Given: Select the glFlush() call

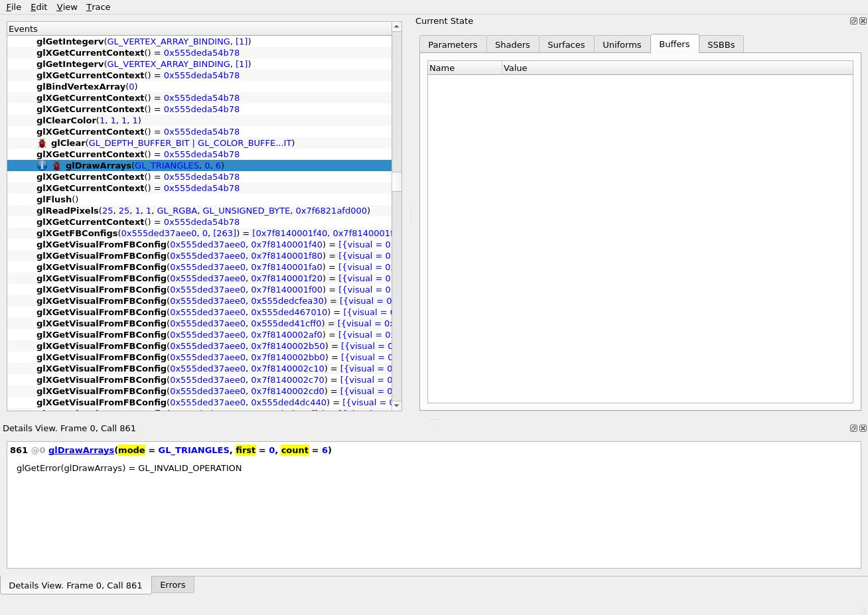Looking at the screenshot, I should coord(199,199).
